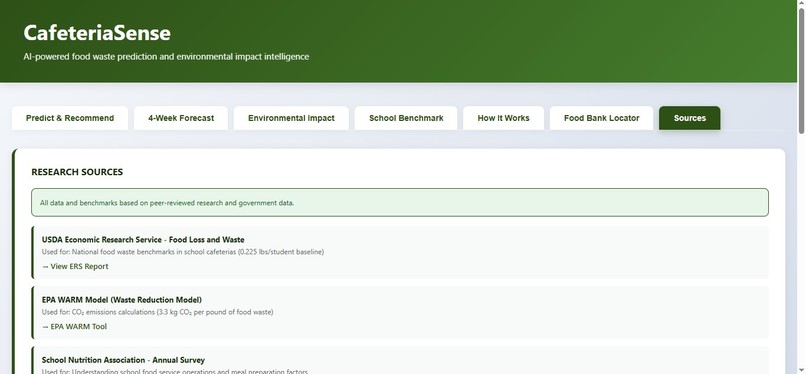Open the Environmental Impact tab

(291, 118)
